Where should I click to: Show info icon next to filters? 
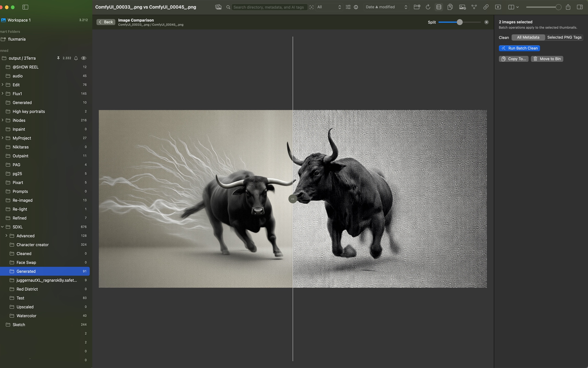point(356,7)
